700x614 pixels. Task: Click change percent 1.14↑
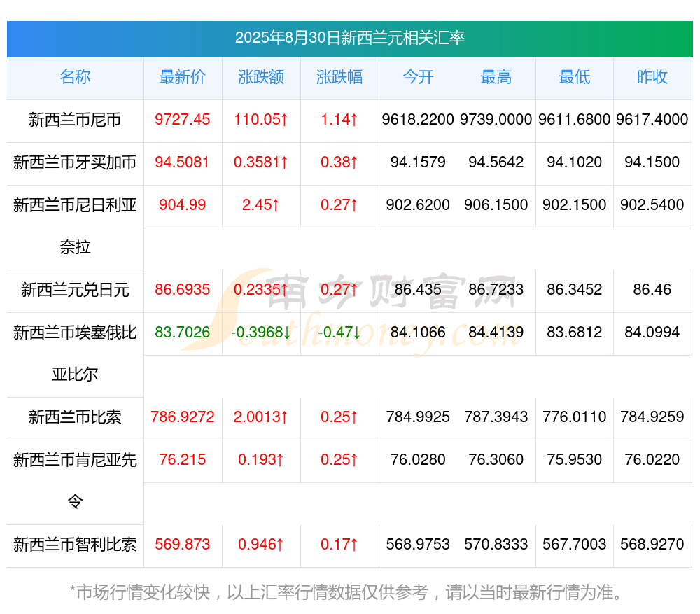pyautogui.click(x=339, y=120)
